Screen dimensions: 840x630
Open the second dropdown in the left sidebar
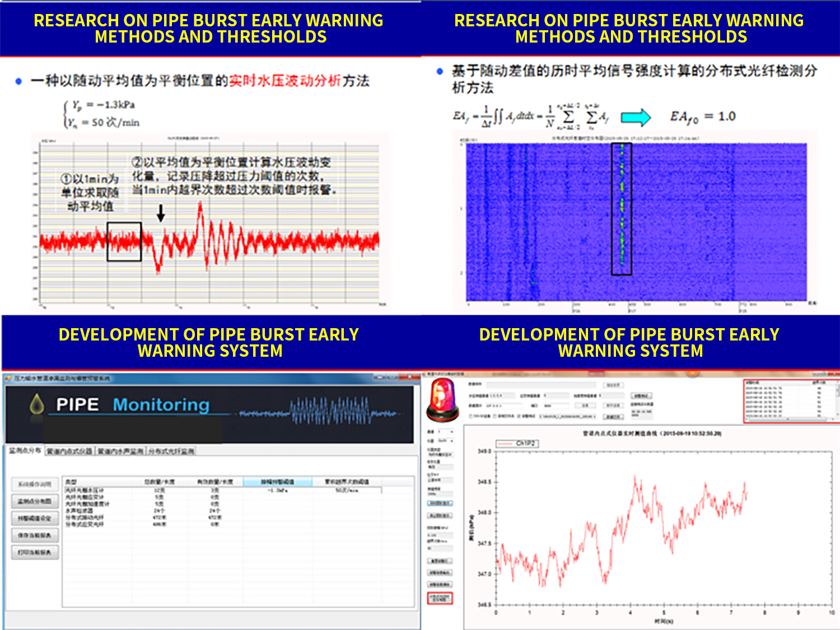[x=446, y=441]
